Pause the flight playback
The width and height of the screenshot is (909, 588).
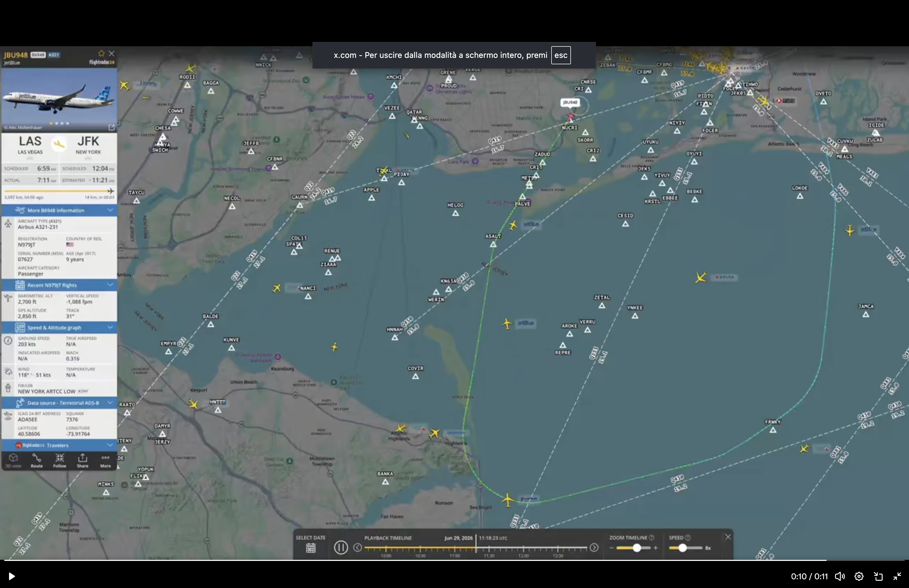coord(341,548)
